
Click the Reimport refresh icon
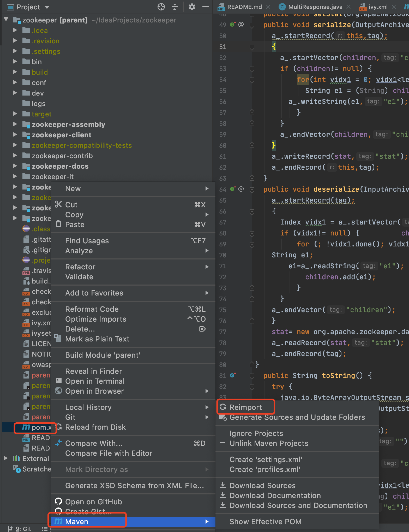click(223, 407)
